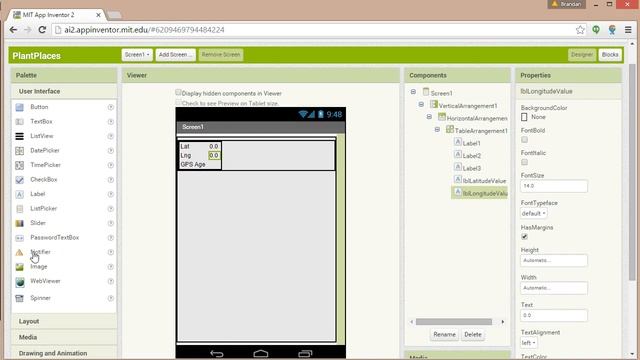Select the WebViewer globe icon
Screen dimensions: 640x360
19,282
